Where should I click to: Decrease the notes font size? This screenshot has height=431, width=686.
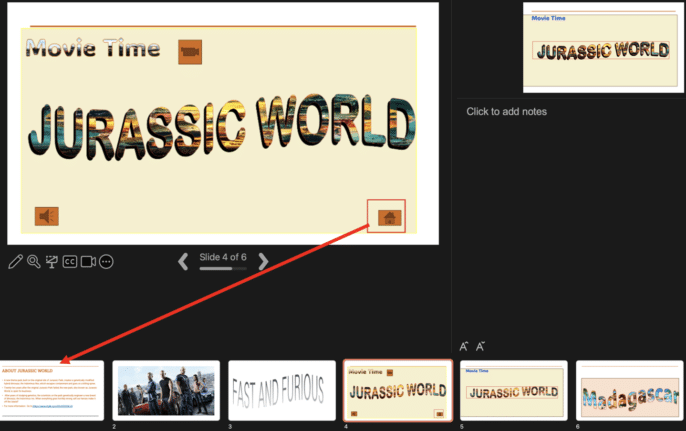[x=481, y=346]
